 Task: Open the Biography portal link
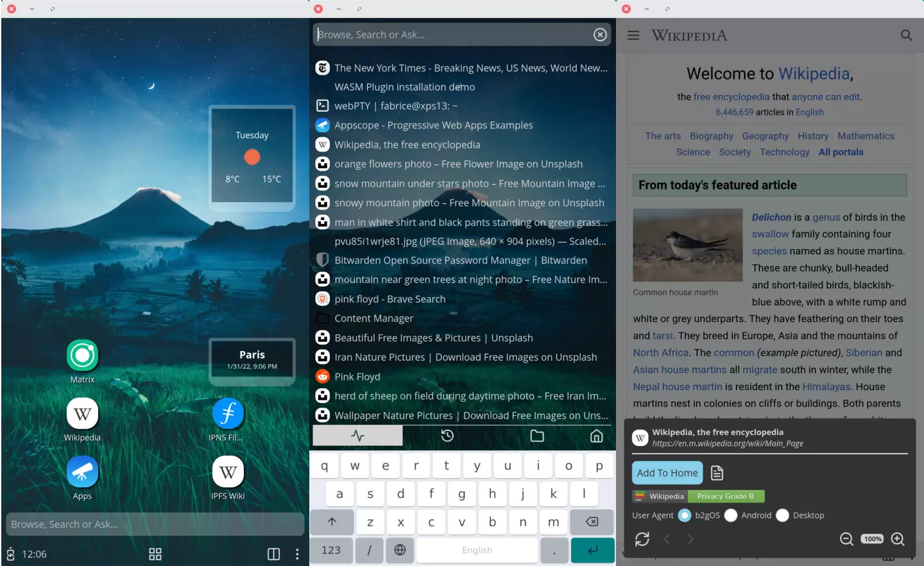click(x=712, y=136)
